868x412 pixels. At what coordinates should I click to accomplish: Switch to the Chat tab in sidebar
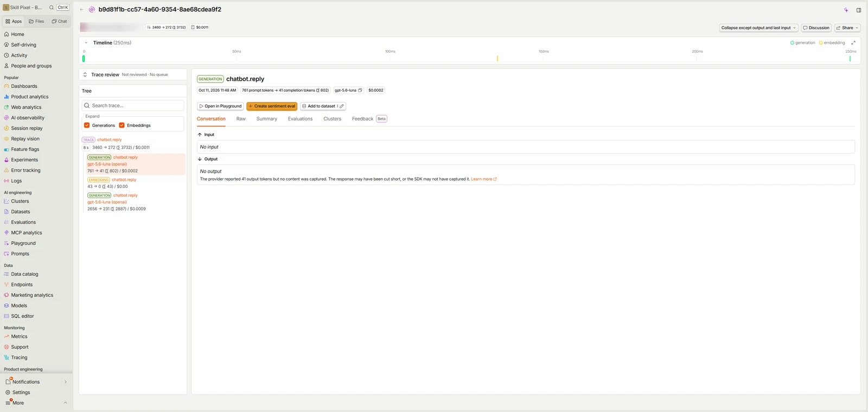pos(59,22)
